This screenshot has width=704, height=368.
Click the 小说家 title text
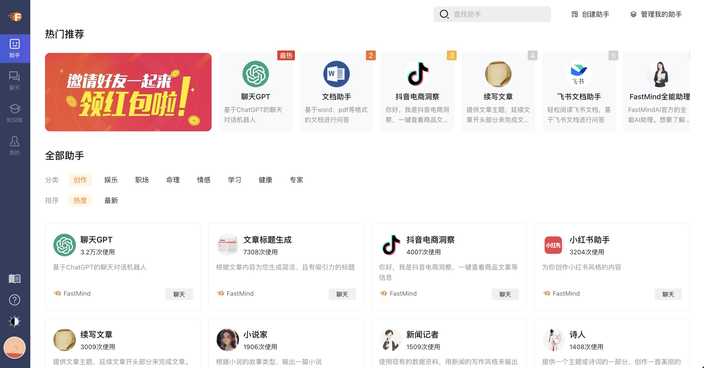(255, 334)
